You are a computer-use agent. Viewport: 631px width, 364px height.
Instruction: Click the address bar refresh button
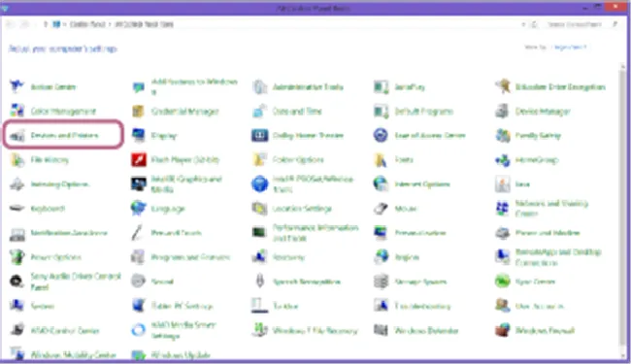534,24
